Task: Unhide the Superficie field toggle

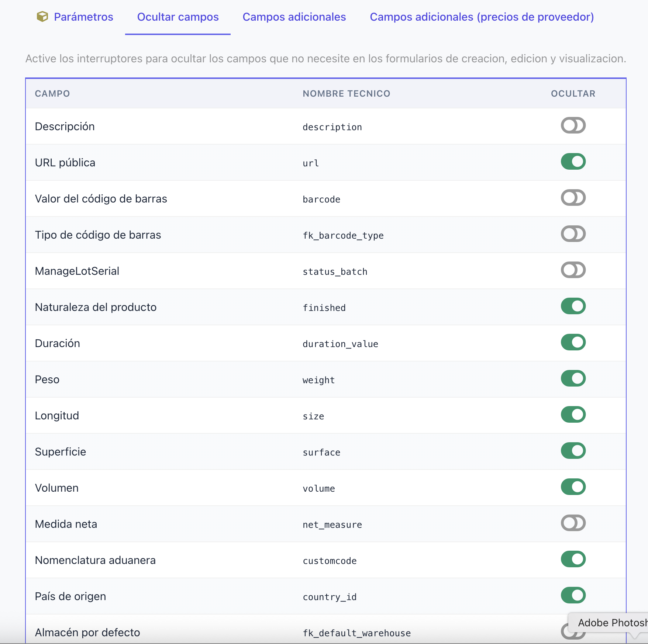Action: 573,451
